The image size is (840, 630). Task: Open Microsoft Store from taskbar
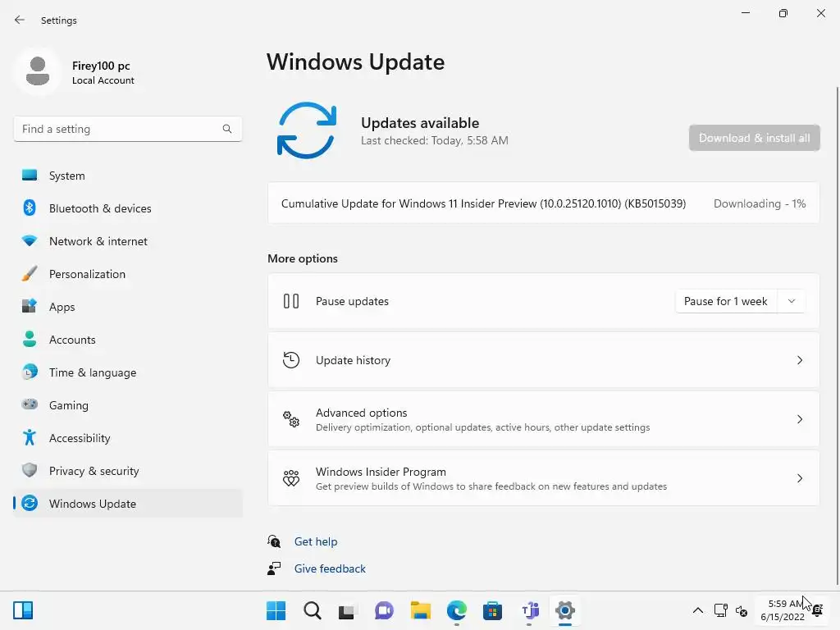[492, 610]
